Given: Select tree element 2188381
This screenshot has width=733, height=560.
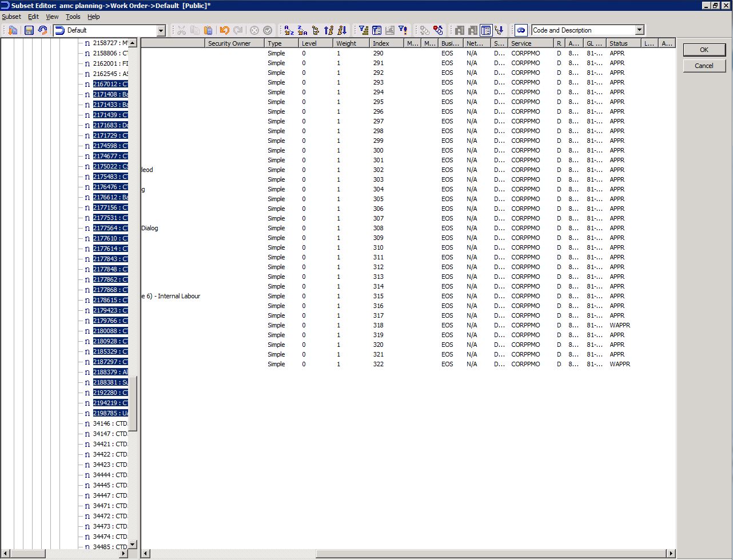Looking at the screenshot, I should 110,382.
